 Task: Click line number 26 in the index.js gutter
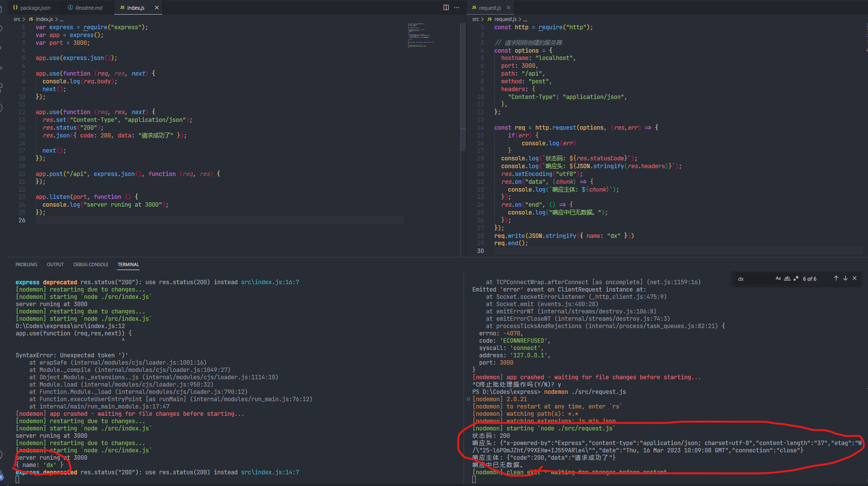(x=22, y=220)
